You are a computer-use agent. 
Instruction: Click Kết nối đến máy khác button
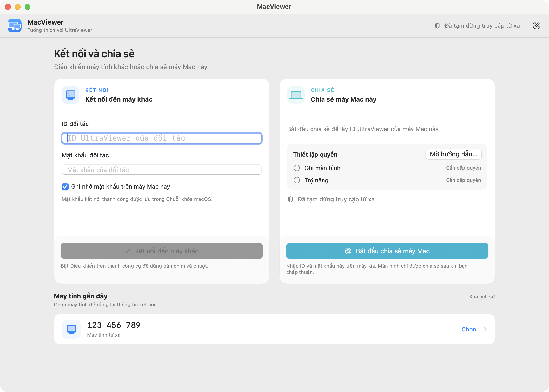pyautogui.click(x=162, y=251)
